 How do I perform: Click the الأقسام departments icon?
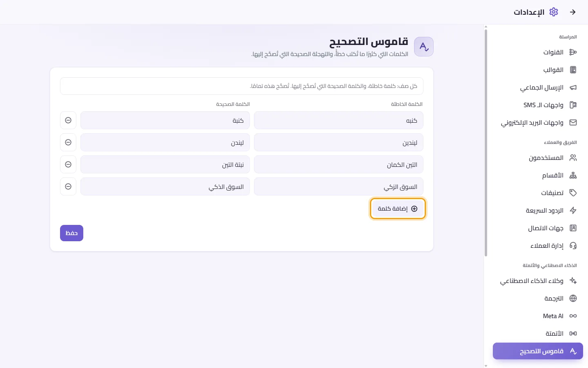click(573, 175)
